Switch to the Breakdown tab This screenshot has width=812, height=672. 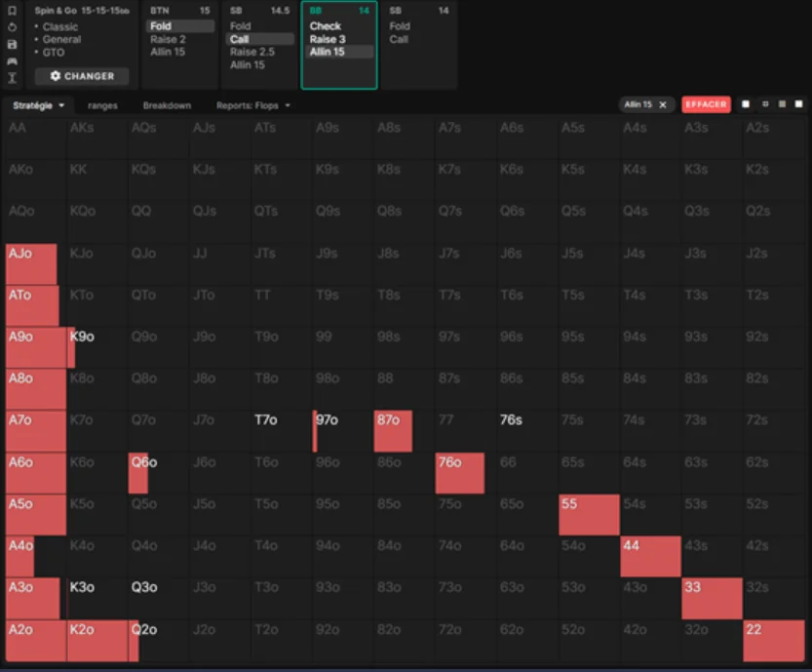pos(167,105)
